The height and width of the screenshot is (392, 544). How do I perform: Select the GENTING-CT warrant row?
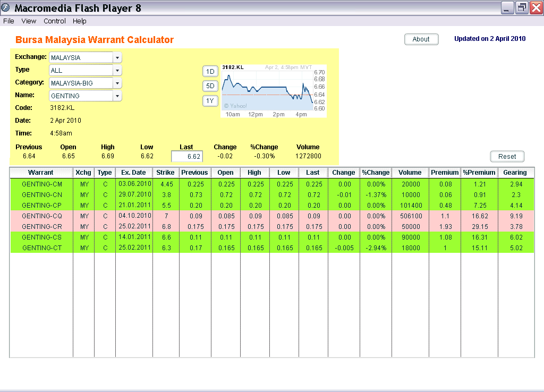272,248
